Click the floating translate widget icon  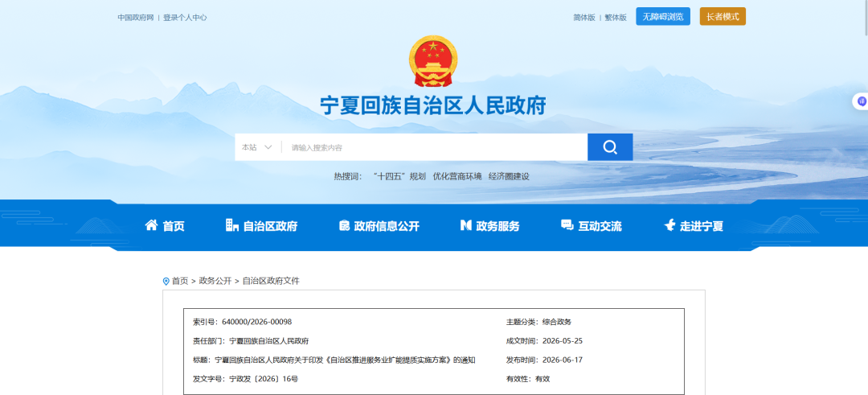[x=862, y=101]
